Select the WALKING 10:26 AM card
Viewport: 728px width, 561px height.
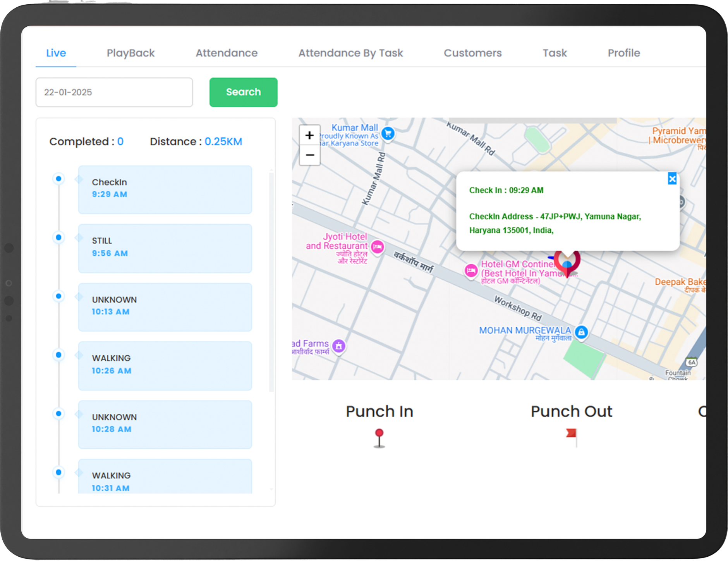165,366
